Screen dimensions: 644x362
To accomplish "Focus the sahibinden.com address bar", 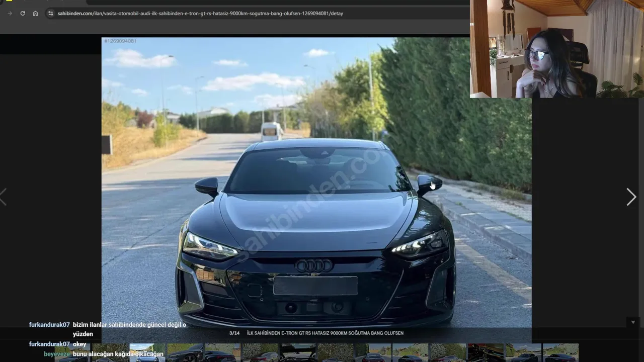I will pos(200,14).
